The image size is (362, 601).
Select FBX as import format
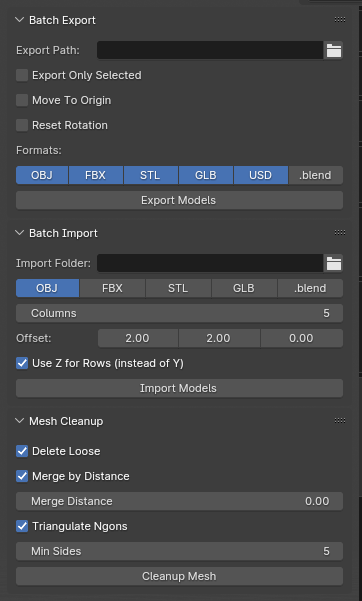click(112, 288)
